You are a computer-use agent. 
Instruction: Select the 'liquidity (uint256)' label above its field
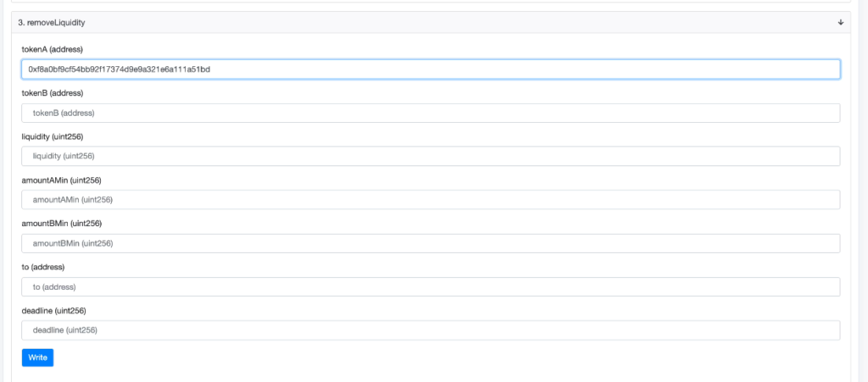pos(53,136)
